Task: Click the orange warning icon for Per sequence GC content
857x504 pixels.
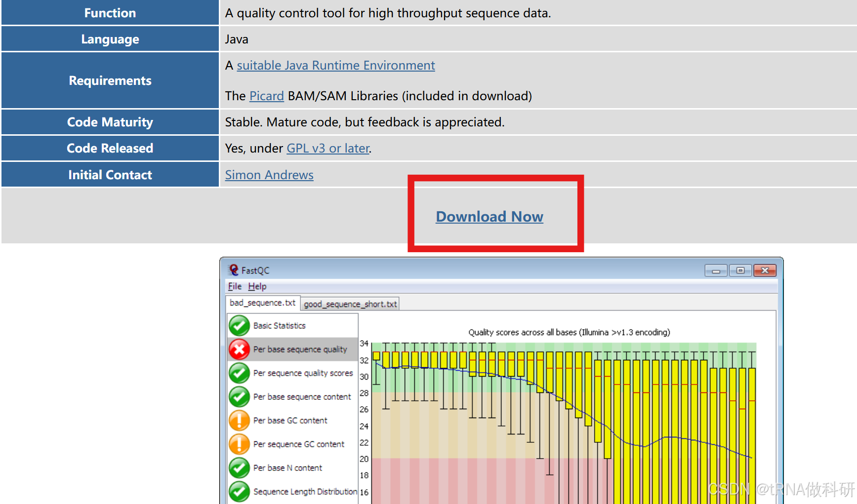Action: coord(239,444)
